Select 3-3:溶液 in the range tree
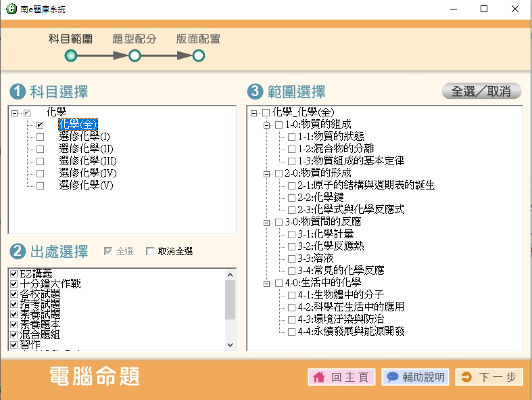This screenshot has height=400, width=532. click(x=315, y=259)
